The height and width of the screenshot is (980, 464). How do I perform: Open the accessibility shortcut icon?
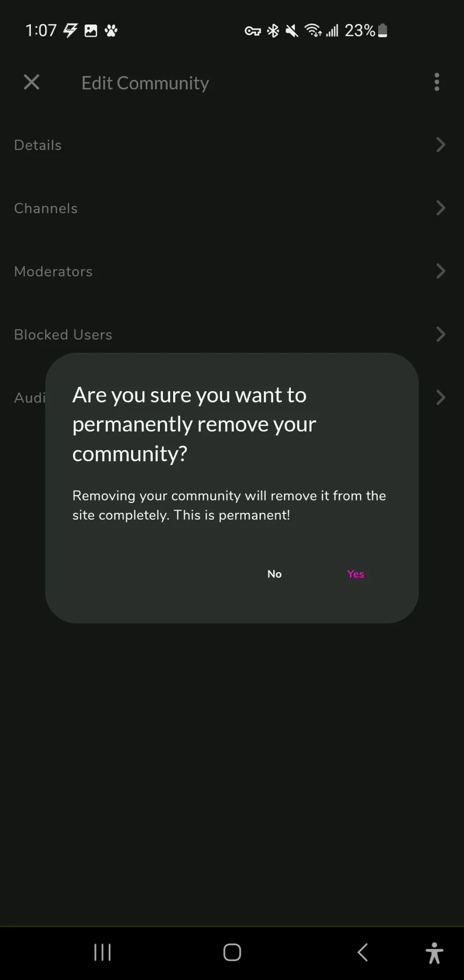tap(434, 953)
